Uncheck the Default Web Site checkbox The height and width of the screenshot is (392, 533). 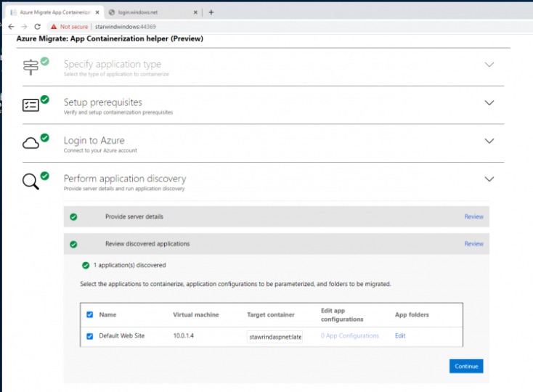(90, 336)
